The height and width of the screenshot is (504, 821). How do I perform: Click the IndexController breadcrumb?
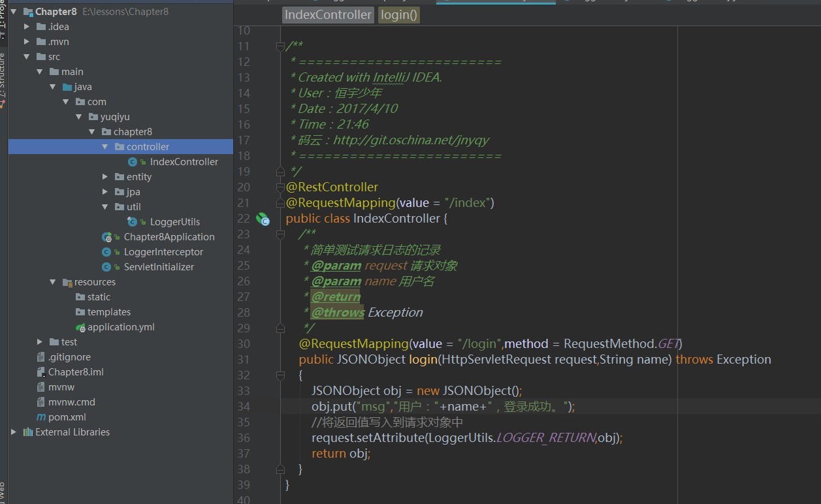(x=329, y=15)
